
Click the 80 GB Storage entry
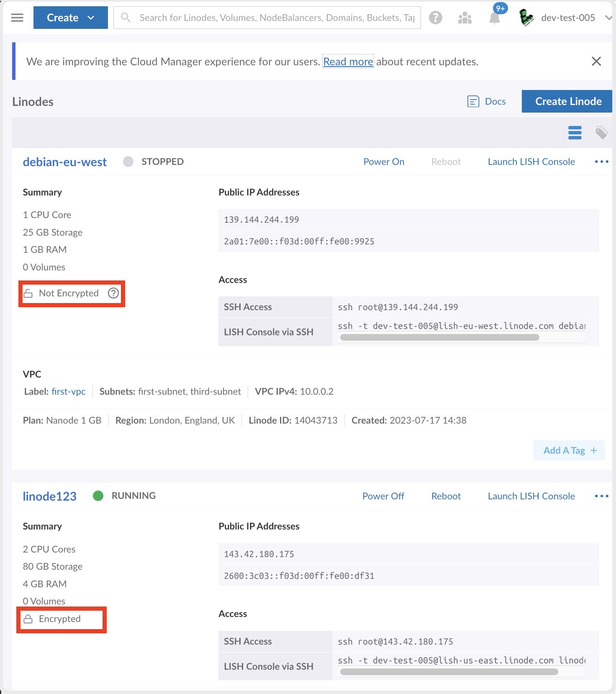[x=53, y=566]
